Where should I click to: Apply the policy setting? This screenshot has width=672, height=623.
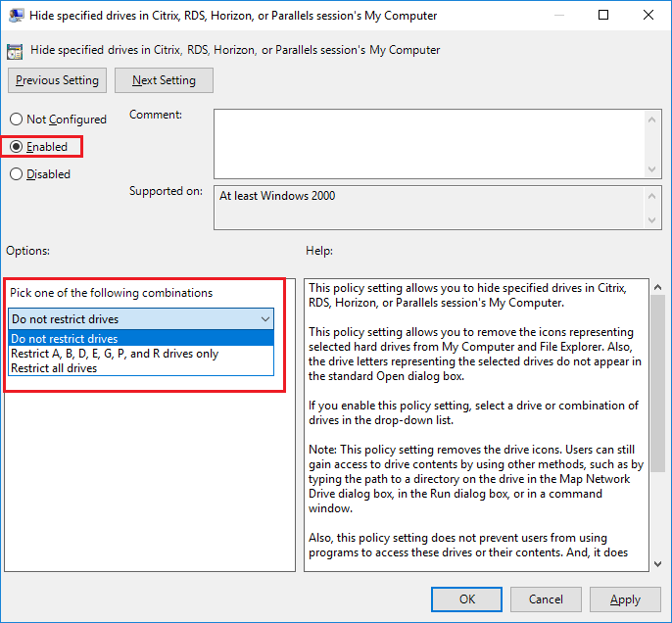click(625, 599)
